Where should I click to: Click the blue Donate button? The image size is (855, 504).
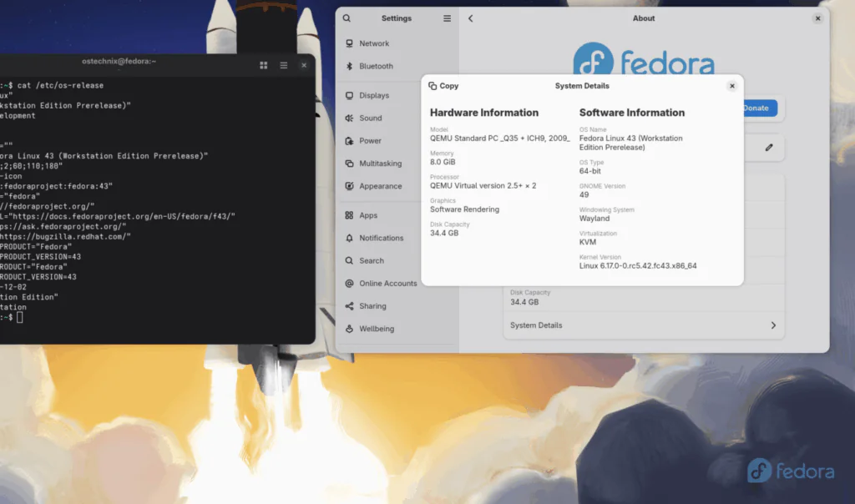[x=758, y=108]
